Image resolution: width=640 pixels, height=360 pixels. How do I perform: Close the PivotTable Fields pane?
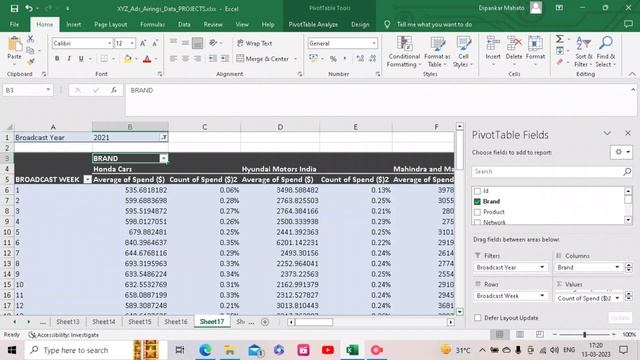point(628,133)
